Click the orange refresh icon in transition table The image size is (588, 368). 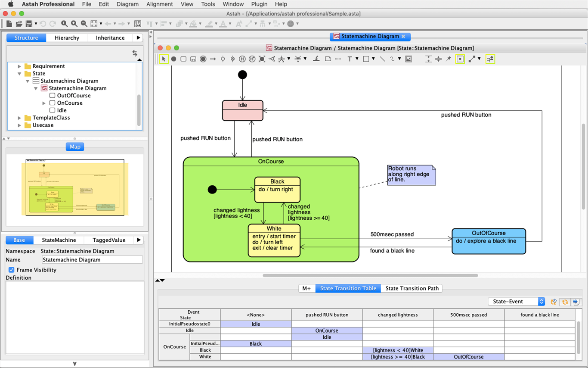coord(565,302)
